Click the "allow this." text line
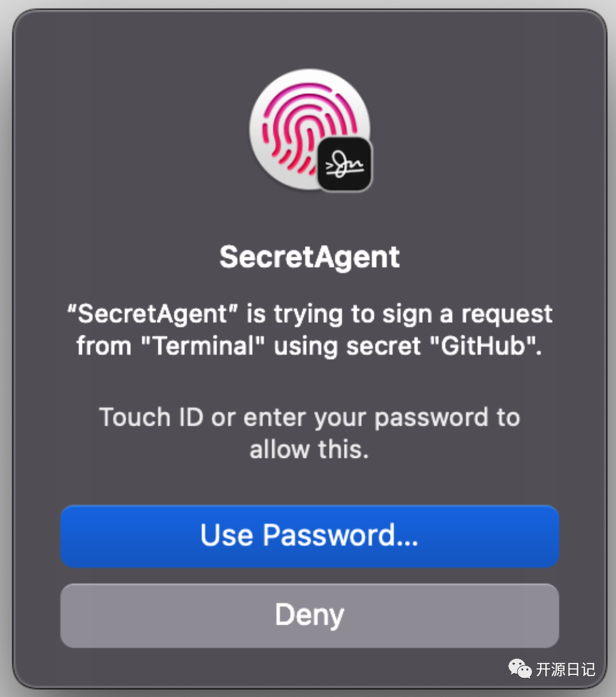This screenshot has width=616, height=697. coord(310,450)
